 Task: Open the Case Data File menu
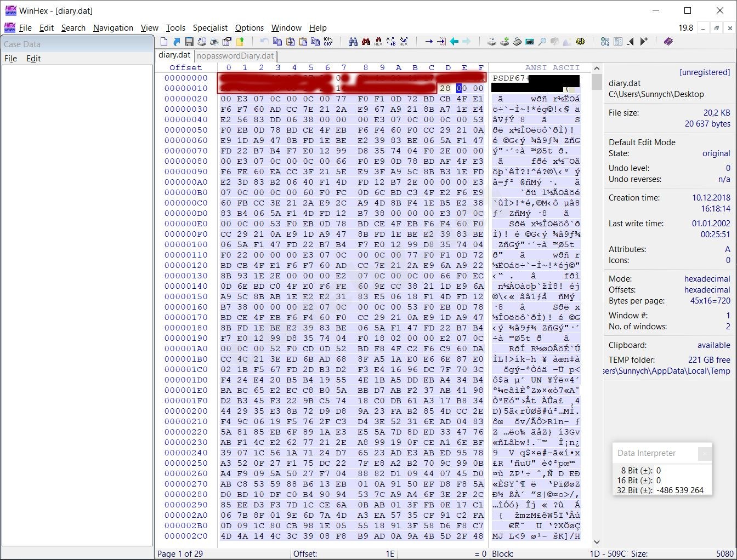pos(11,59)
